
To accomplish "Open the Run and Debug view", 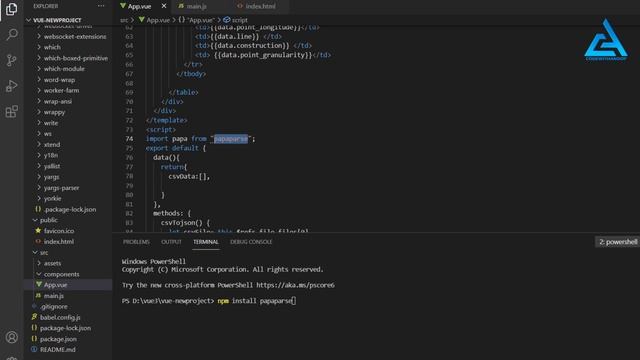I will (12, 86).
